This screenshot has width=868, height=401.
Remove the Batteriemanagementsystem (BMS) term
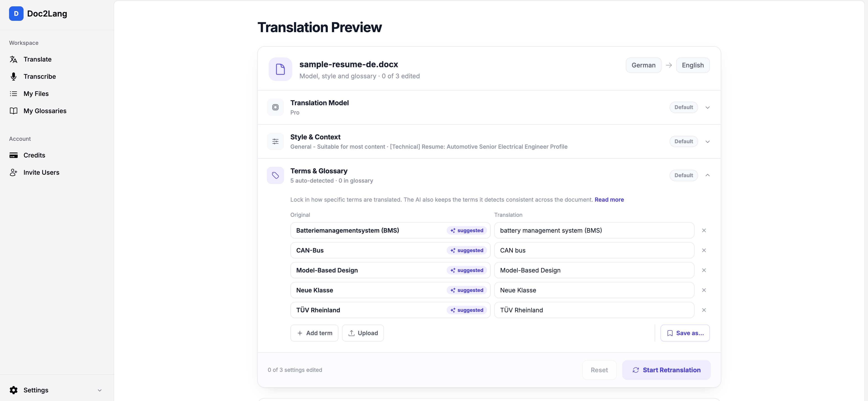(x=704, y=230)
